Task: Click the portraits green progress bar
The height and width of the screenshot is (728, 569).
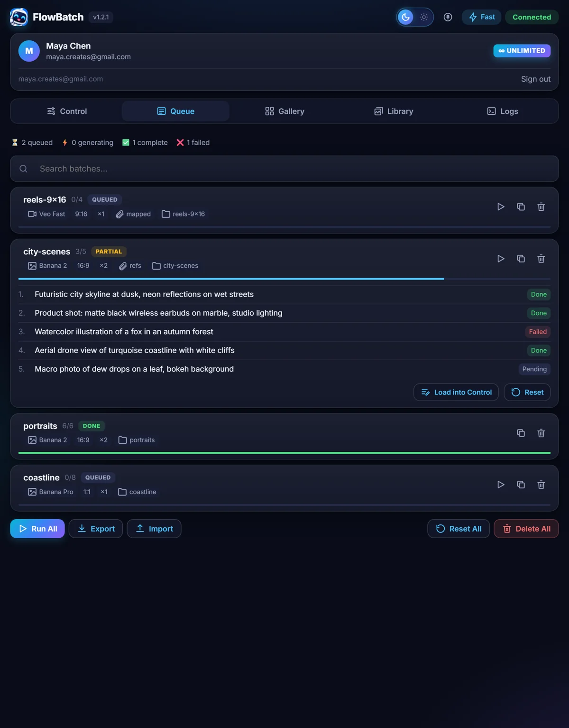Action: 284,453
